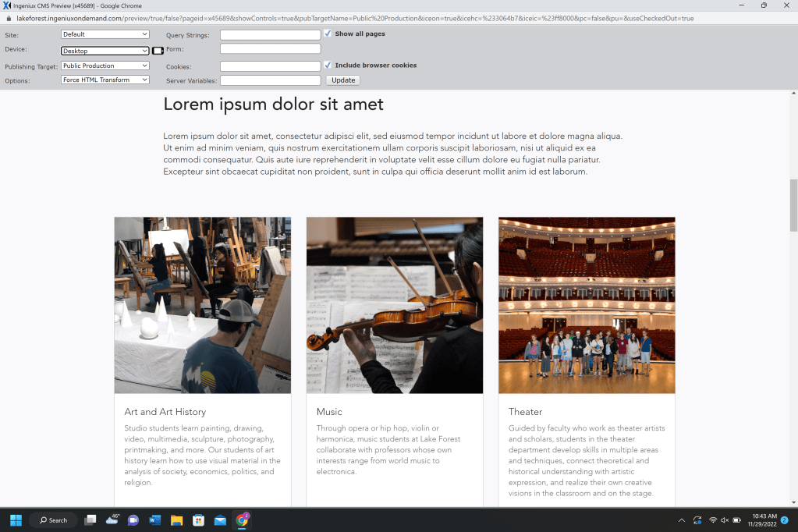This screenshot has height=532, width=798.
Task: Click the page vertical scrollbar thumb
Action: coord(793,200)
